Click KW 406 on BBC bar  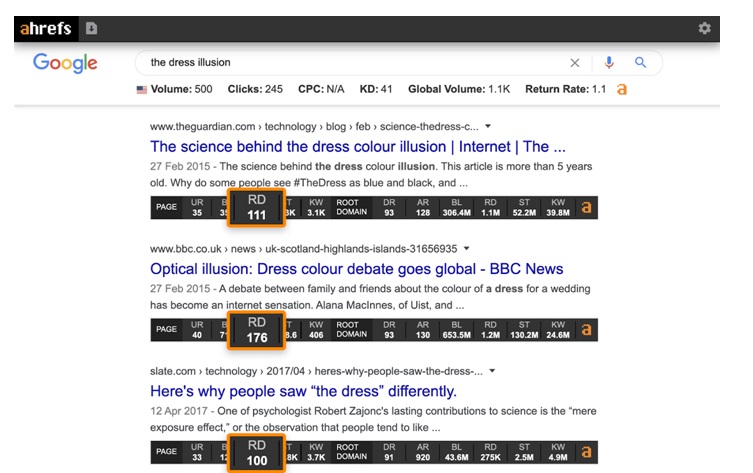click(x=316, y=330)
